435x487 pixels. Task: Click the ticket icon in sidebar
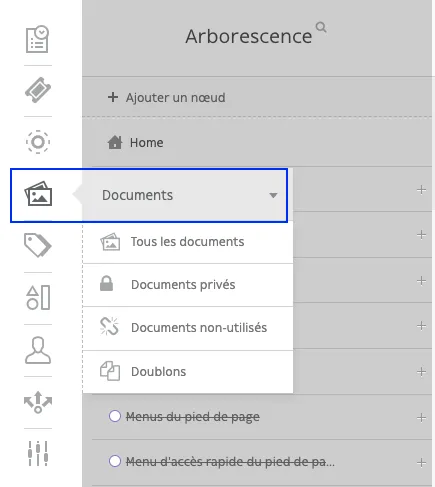[38, 90]
